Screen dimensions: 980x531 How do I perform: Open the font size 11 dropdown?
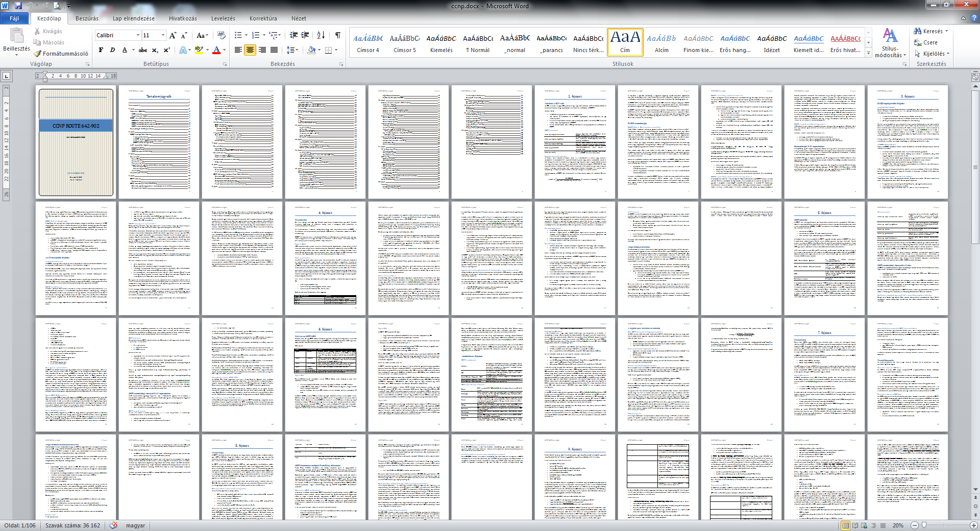pyautogui.click(x=163, y=35)
